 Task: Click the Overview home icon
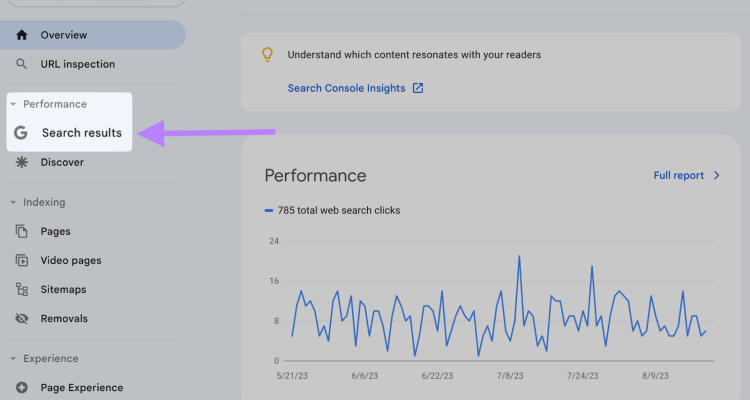click(x=22, y=35)
